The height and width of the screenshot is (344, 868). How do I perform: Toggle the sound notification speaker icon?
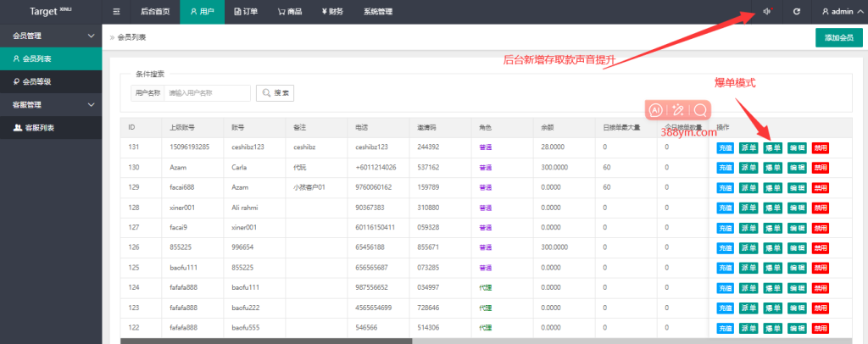767,12
